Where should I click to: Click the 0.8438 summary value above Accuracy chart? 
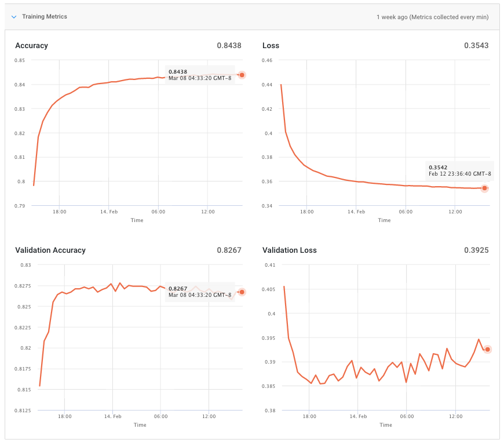tap(229, 46)
